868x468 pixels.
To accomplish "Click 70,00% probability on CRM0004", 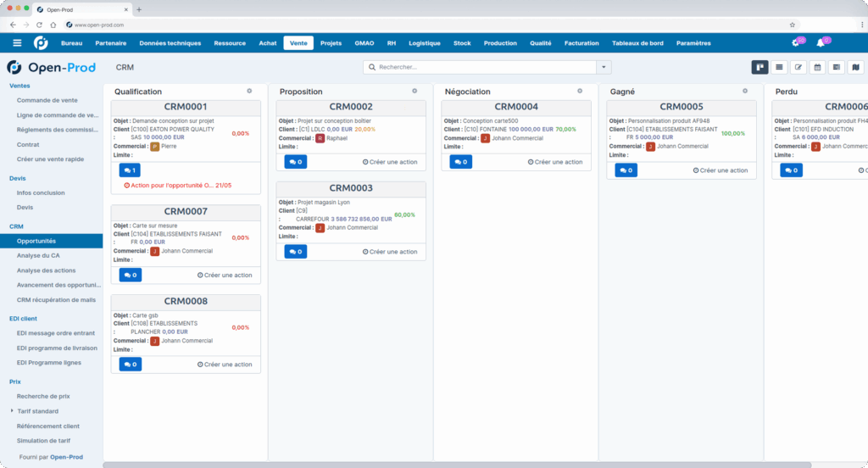I will pos(565,129).
